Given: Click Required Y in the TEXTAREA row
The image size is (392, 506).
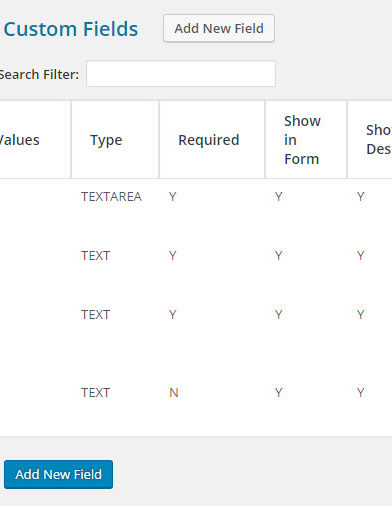Looking at the screenshot, I should coord(172,197).
